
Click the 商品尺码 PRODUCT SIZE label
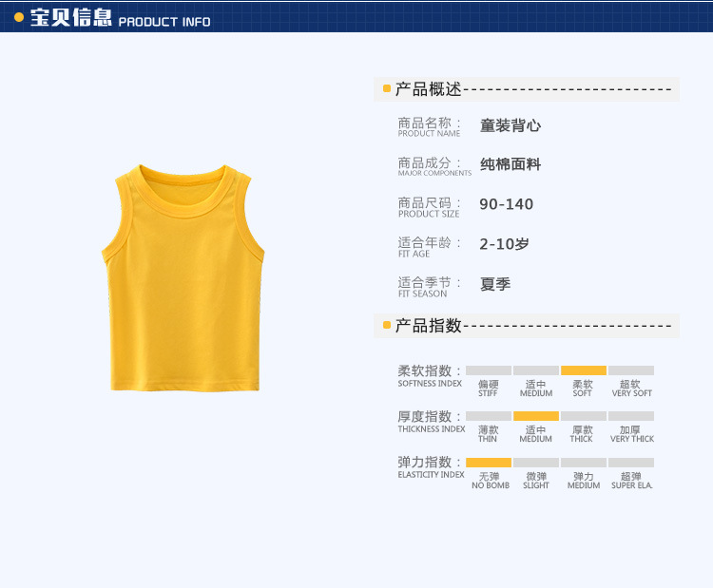pyautogui.click(x=430, y=207)
